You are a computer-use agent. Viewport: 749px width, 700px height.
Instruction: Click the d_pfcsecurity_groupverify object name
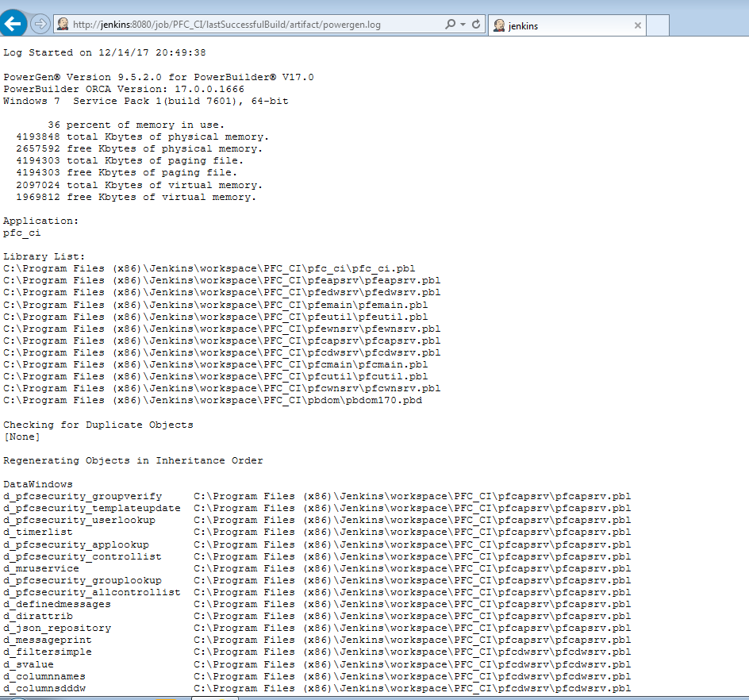coord(83,497)
